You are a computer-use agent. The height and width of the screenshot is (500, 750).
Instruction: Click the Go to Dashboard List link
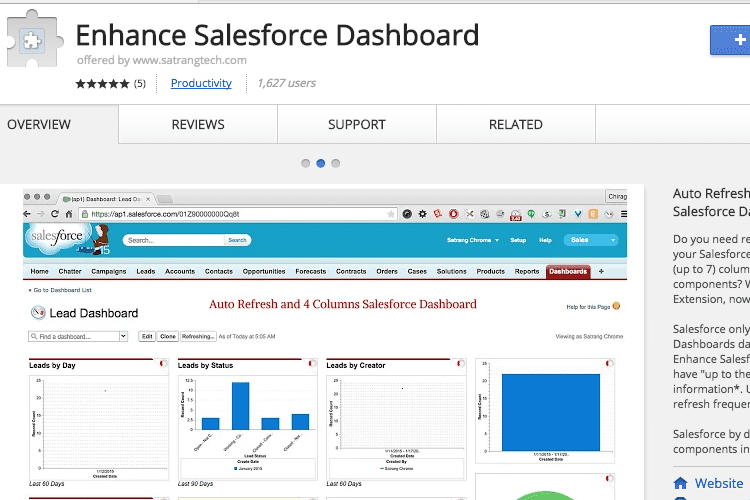(60, 290)
